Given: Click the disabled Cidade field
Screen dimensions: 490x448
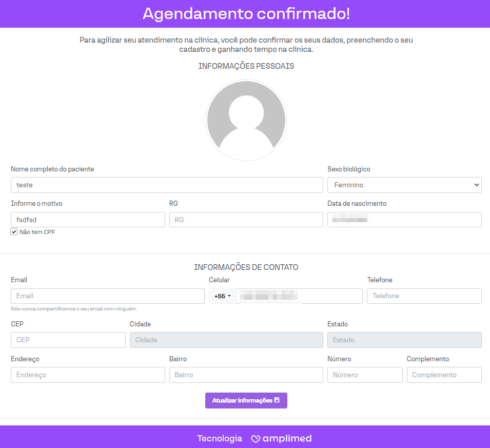Looking at the screenshot, I should (226, 340).
